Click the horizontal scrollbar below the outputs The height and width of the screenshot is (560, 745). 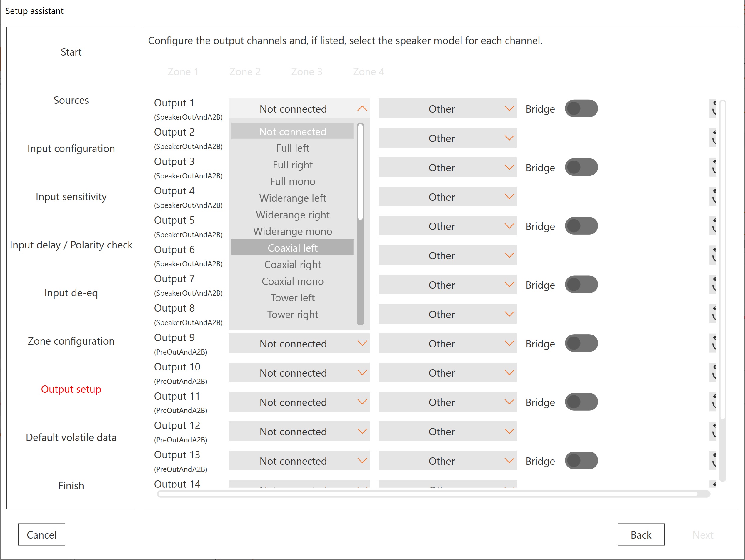point(427,494)
